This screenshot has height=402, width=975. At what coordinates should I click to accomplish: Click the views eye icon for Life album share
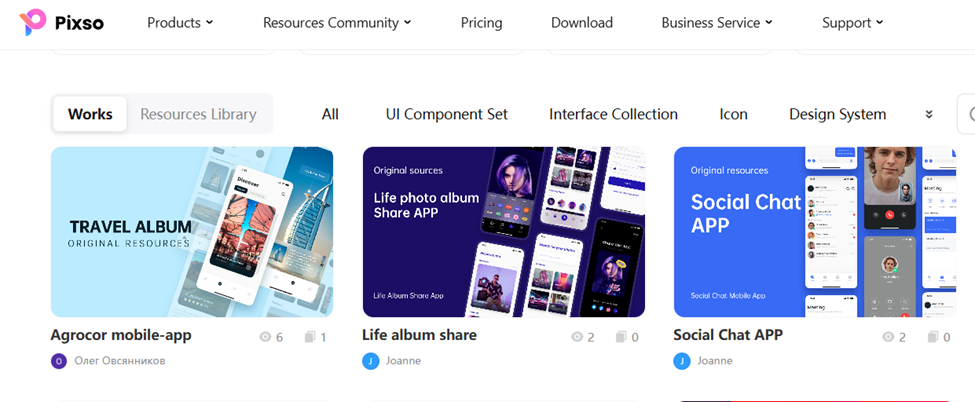coord(577,337)
